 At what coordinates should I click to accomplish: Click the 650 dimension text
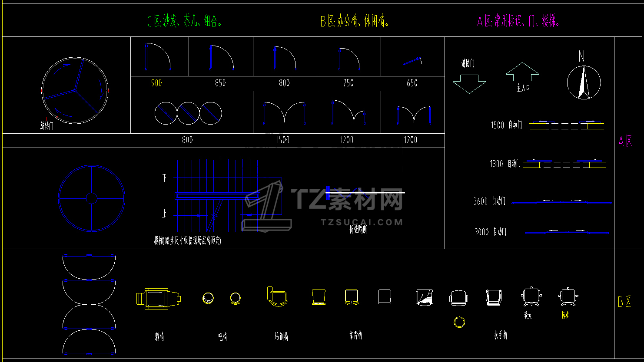coord(412,83)
